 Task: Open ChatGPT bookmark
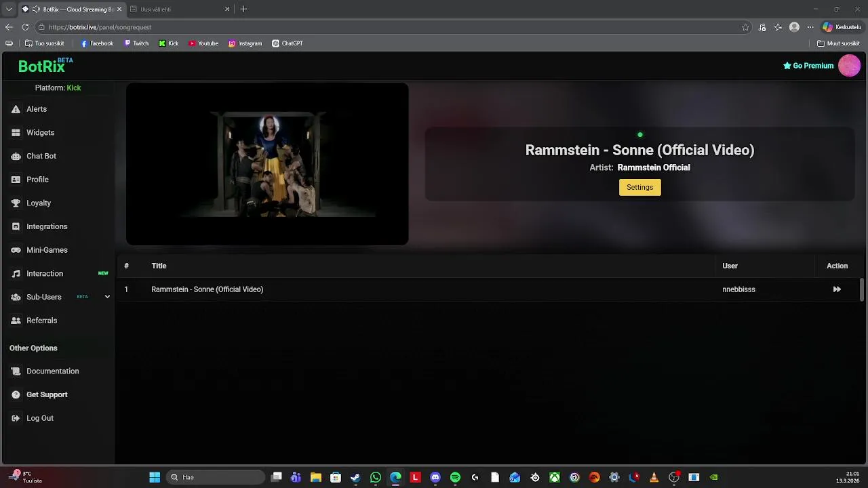tap(288, 43)
